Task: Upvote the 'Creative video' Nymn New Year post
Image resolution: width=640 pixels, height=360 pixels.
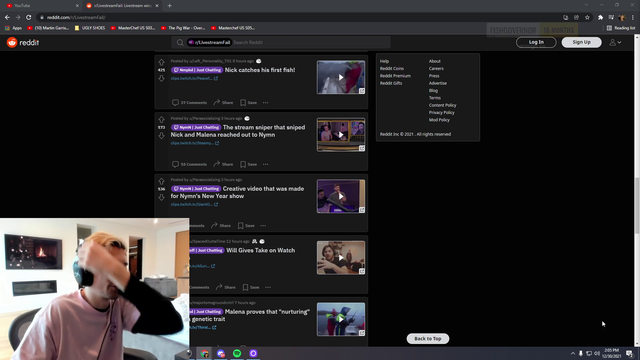Action: coord(161,181)
